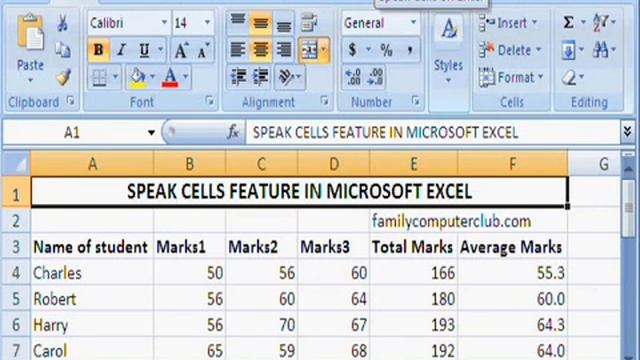This screenshot has height=360, width=640.
Task: Decrease indent in cell
Action: coord(238,77)
